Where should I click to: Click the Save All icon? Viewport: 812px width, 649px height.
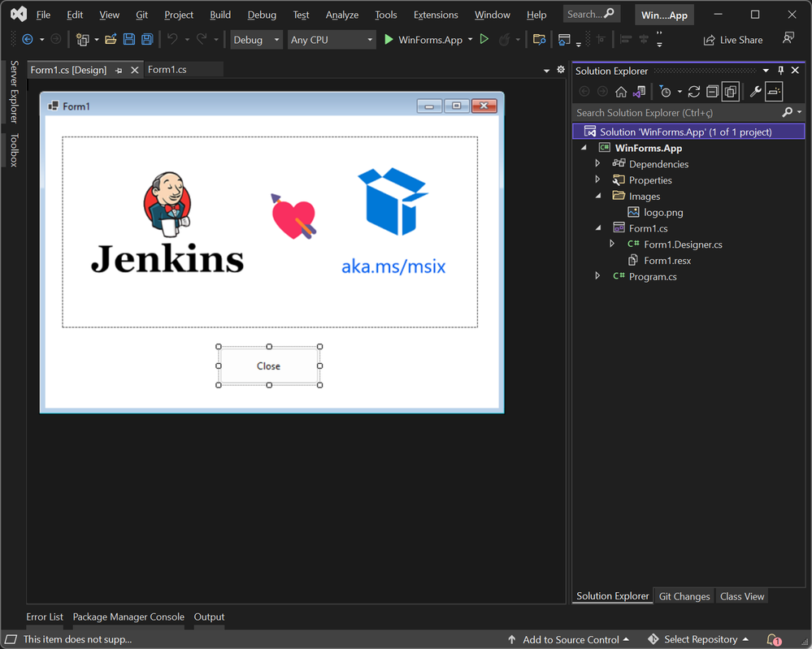point(147,39)
